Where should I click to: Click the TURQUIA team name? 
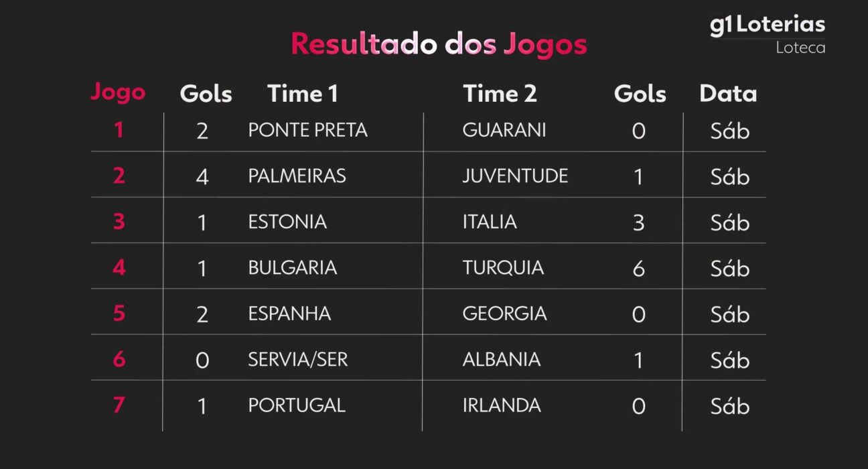point(503,267)
